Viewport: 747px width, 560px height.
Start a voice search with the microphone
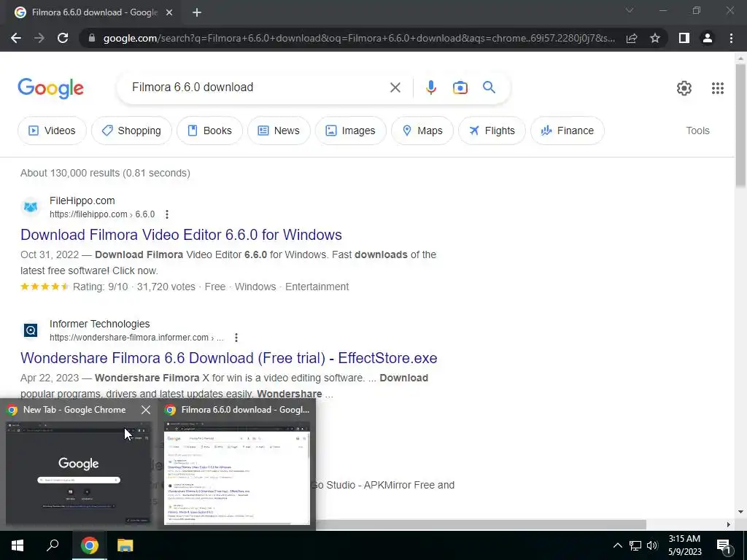(x=430, y=87)
